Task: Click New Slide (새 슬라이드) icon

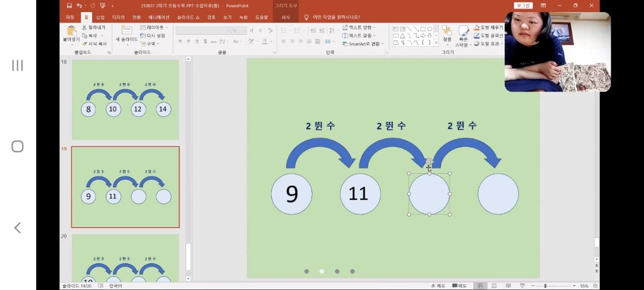Action: tap(126, 30)
